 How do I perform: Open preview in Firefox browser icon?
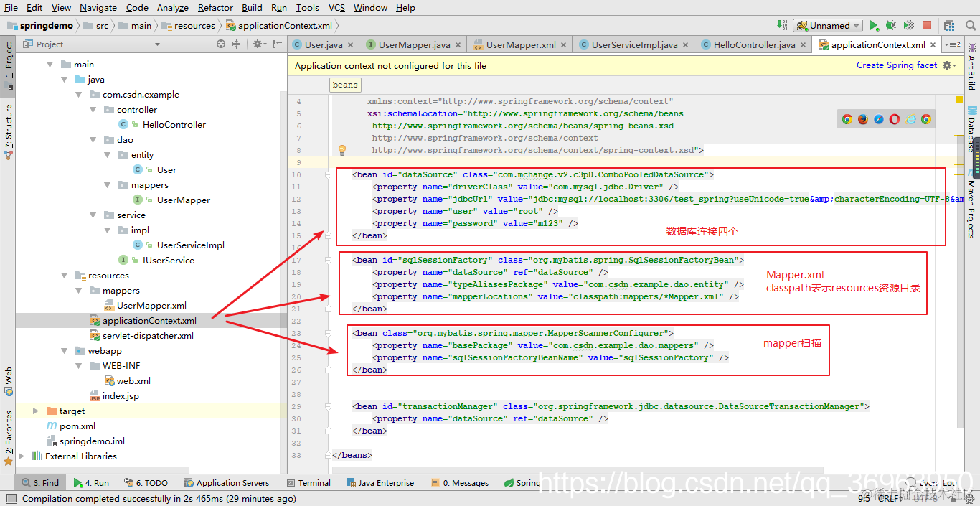[863, 119]
